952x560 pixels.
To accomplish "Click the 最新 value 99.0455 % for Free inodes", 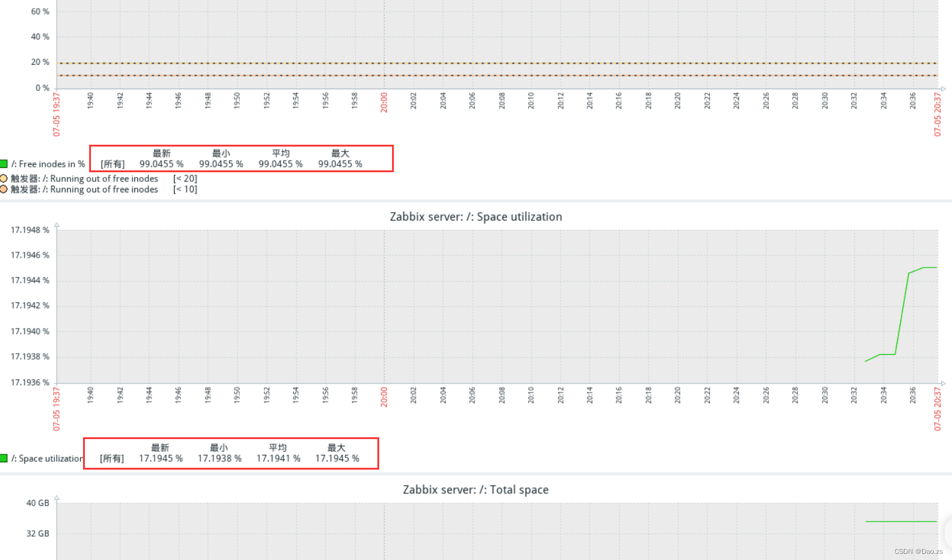I will [161, 164].
